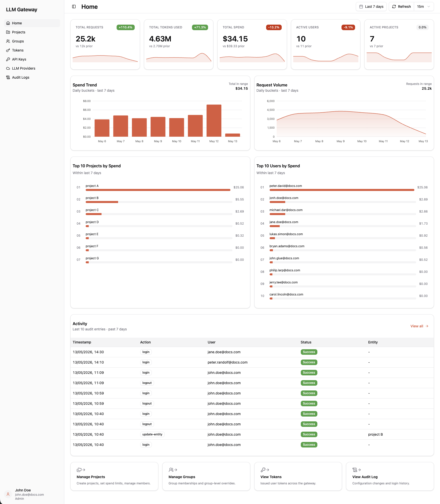Click the Status column header
The height and width of the screenshot is (504, 440).
point(306,342)
